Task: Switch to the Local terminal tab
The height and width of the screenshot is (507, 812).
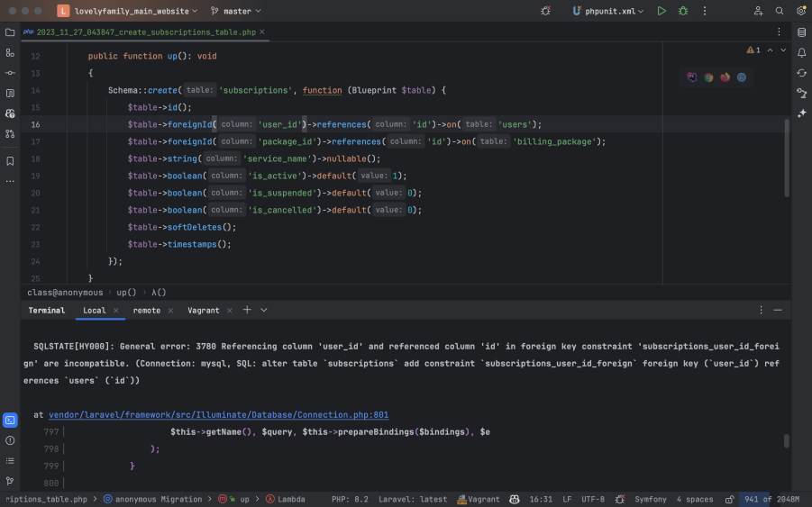Action: point(95,311)
